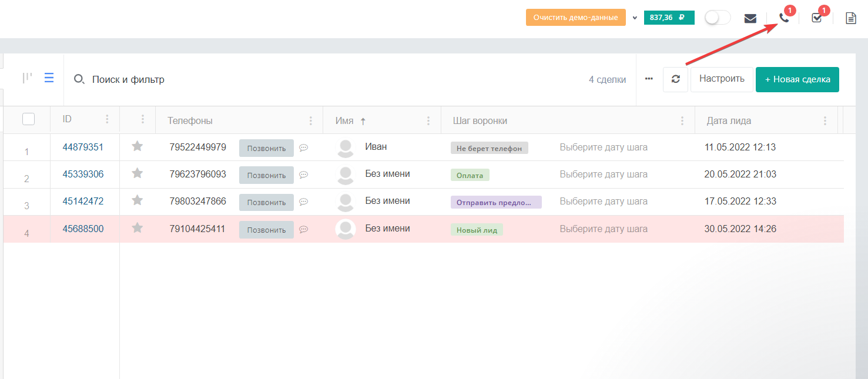Open message icon for 79803247866
The height and width of the screenshot is (379, 868).
point(303,202)
